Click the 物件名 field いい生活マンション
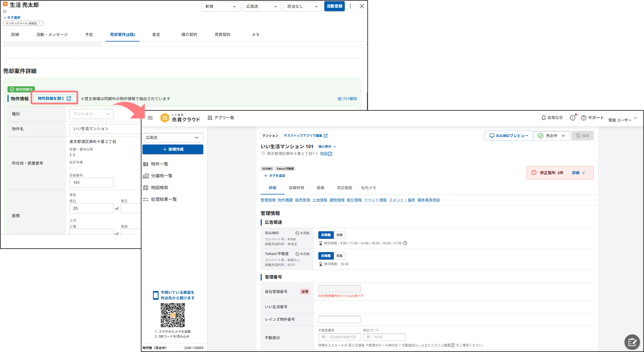Screen dimensions: 644x352 [105, 129]
